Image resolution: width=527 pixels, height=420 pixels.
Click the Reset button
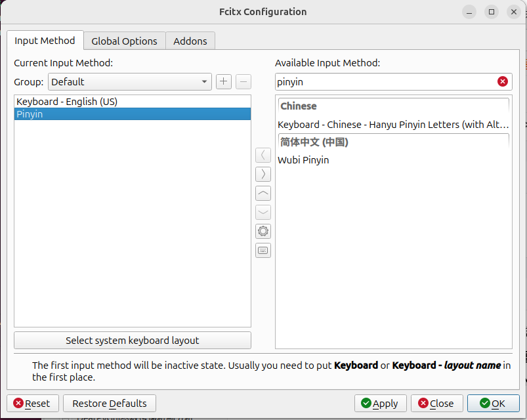[33, 403]
